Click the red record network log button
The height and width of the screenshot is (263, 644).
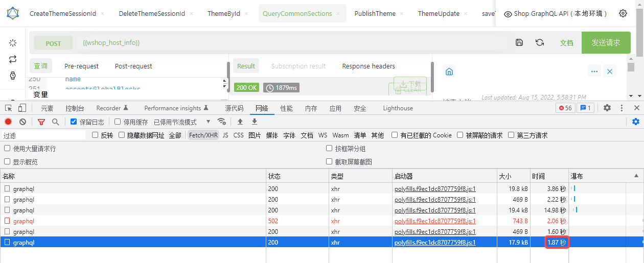(8, 122)
